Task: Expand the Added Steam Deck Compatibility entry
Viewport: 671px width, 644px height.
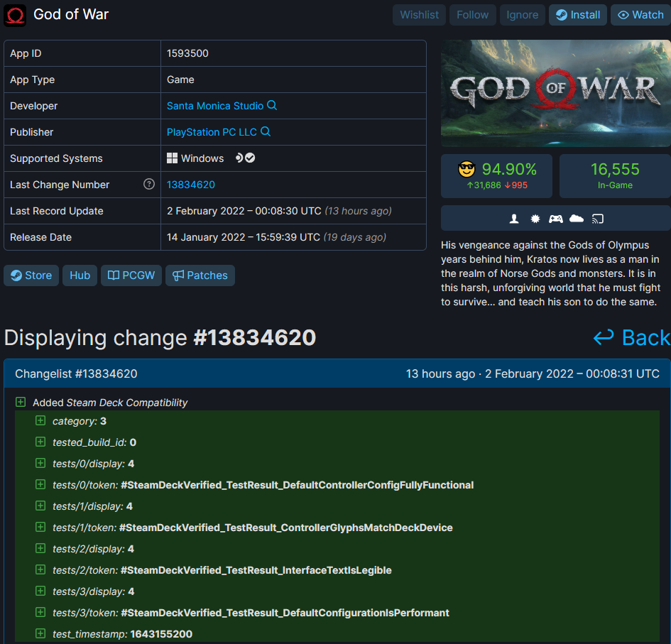Action: (x=21, y=403)
